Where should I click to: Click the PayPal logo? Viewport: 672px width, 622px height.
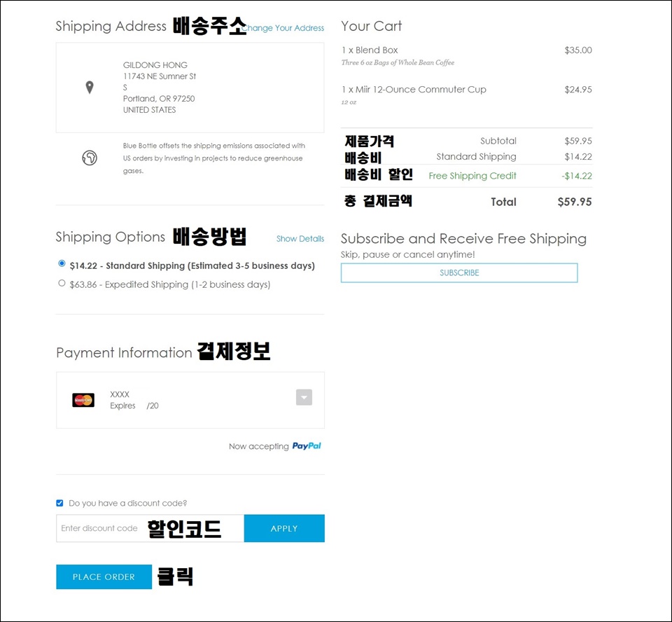coord(307,446)
